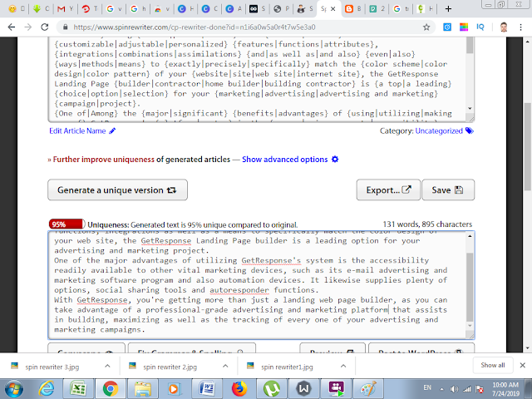Show hidden system tray icons arrow
Screen dimensions: 532x399
441,389
